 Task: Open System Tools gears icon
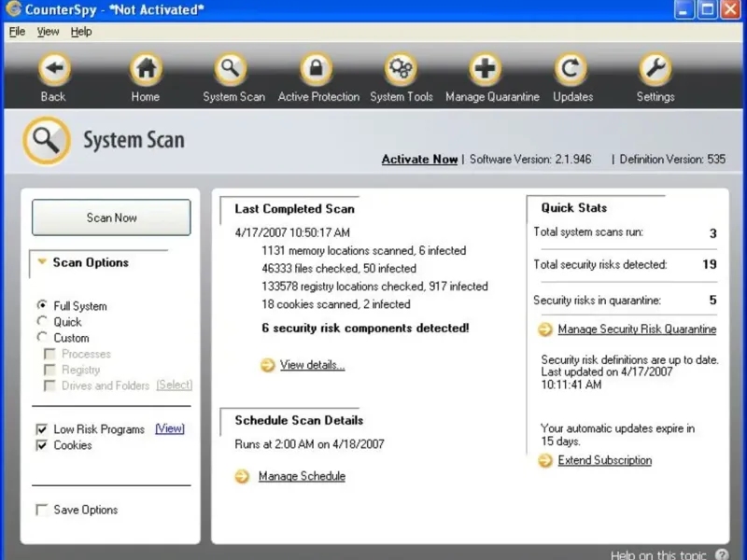[x=401, y=69]
